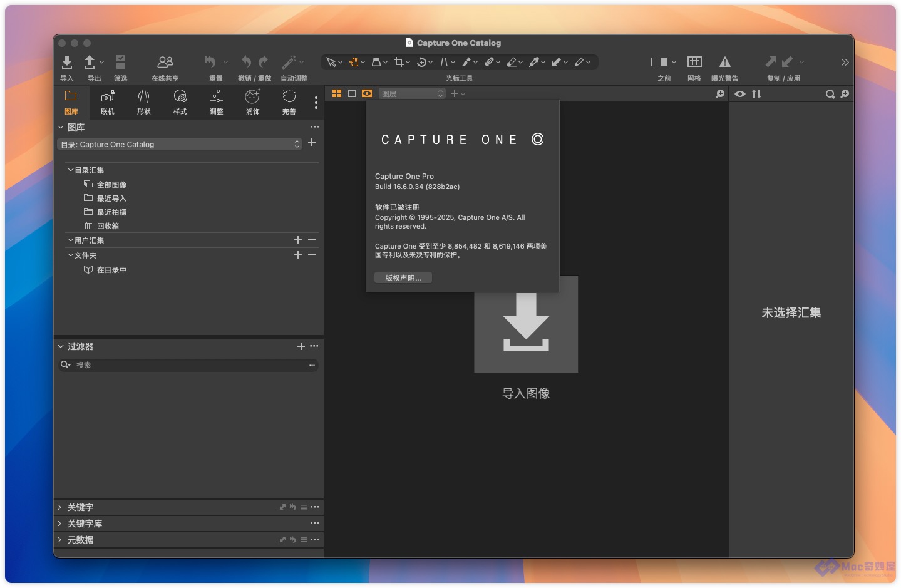Toggle the 网格 grid overlay
This screenshot has height=588, width=901.
pos(694,62)
